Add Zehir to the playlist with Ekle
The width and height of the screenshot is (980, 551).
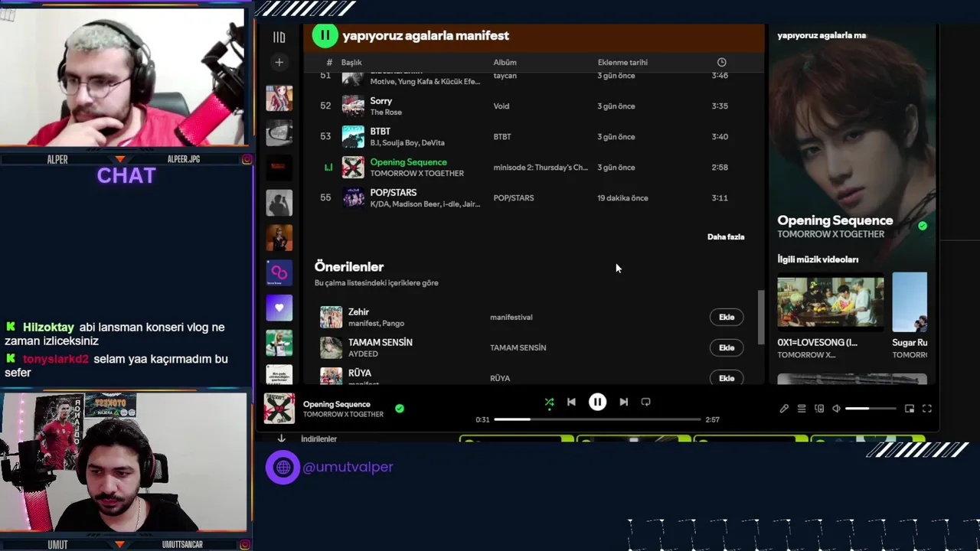point(727,317)
